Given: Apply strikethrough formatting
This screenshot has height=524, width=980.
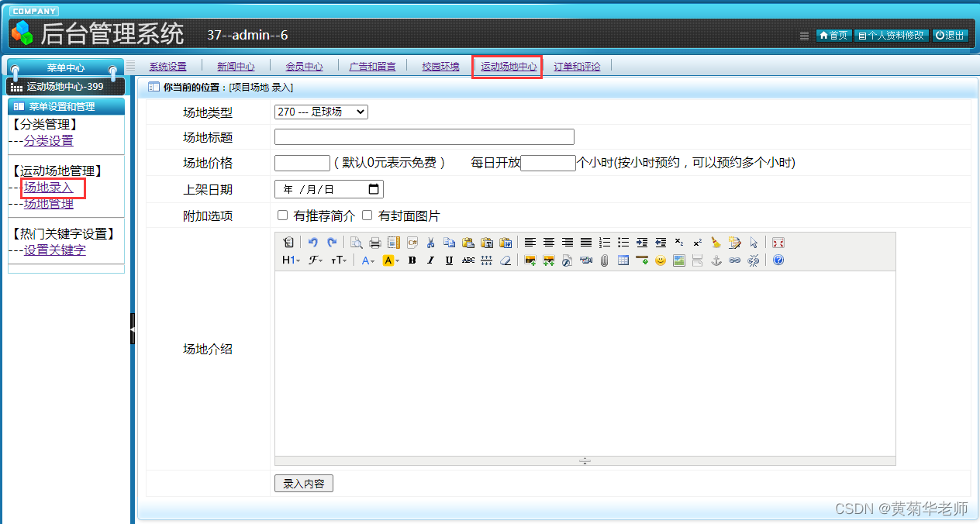Looking at the screenshot, I should pyautogui.click(x=468, y=260).
